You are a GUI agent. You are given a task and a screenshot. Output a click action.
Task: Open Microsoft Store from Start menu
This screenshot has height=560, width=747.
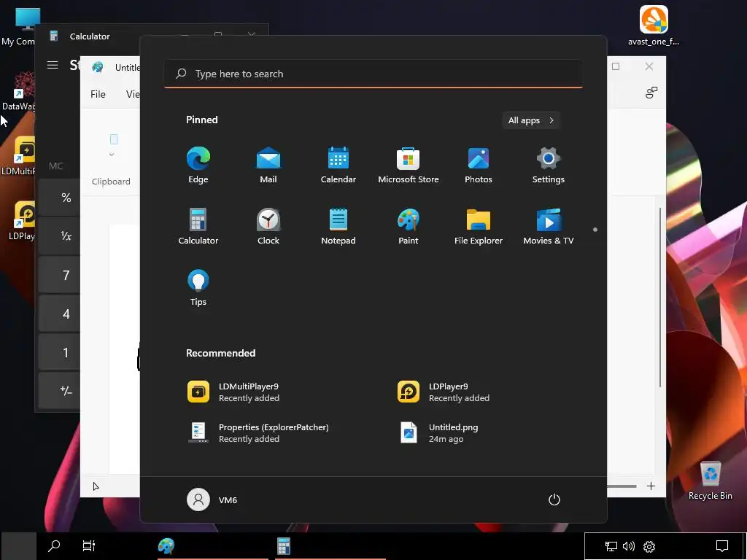coord(409,166)
